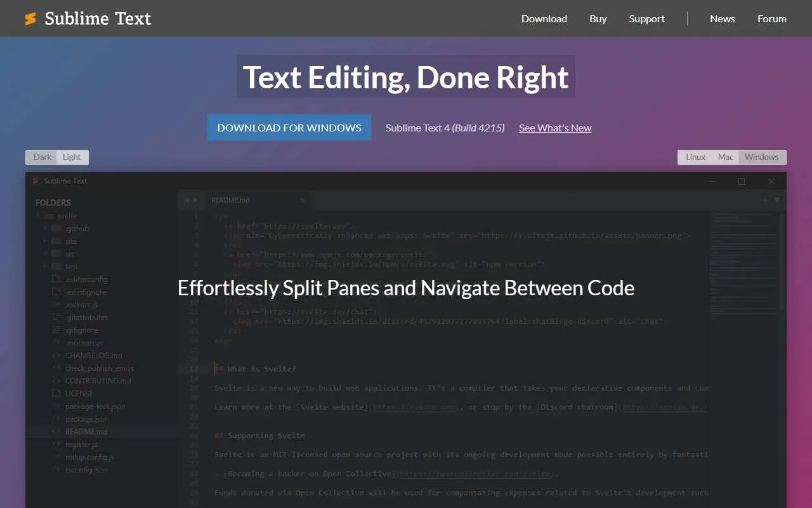Click the previous-tab left arrow in editor

click(x=186, y=200)
